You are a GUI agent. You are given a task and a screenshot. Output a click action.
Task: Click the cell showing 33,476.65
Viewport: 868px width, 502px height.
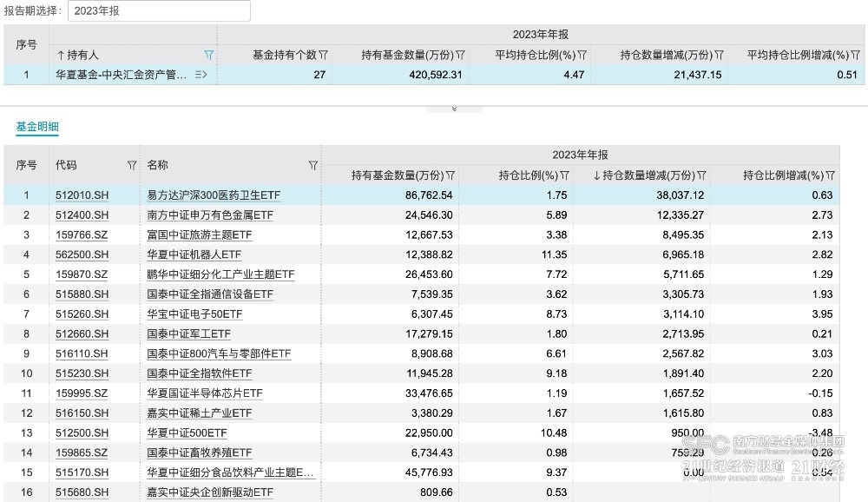coord(429,393)
